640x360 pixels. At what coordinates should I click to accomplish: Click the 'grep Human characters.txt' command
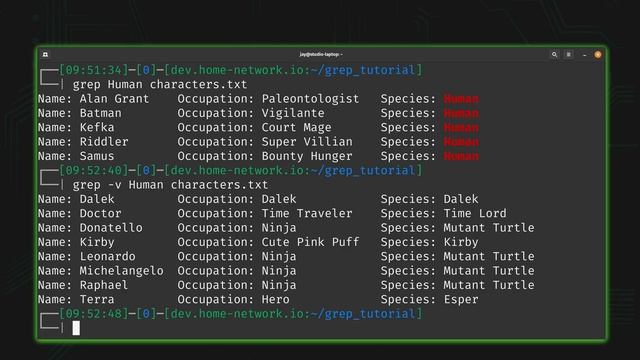coord(160,84)
